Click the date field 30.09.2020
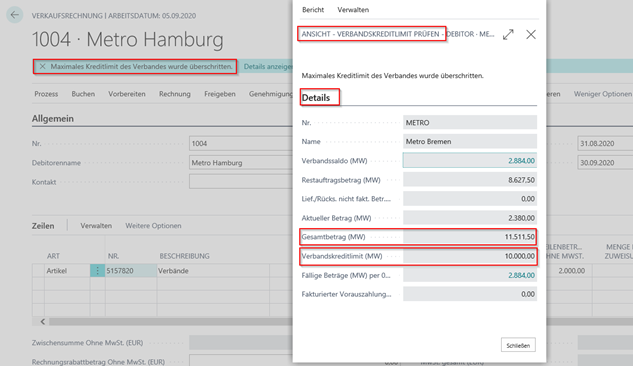 (x=605, y=163)
